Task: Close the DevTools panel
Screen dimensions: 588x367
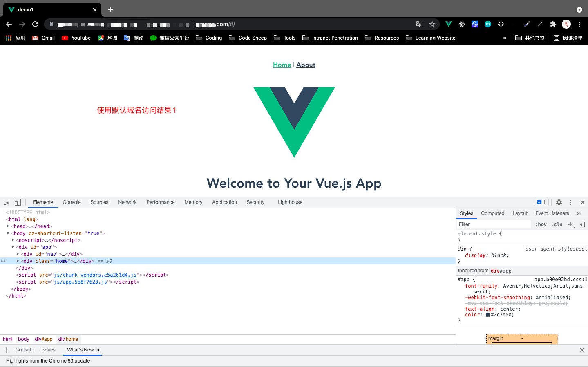Action: (x=583, y=202)
